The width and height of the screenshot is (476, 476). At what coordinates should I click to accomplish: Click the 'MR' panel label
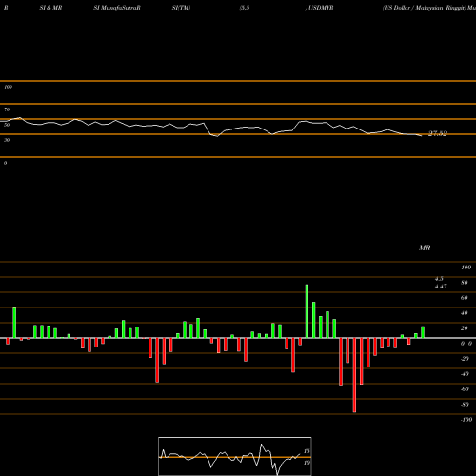coord(425,248)
